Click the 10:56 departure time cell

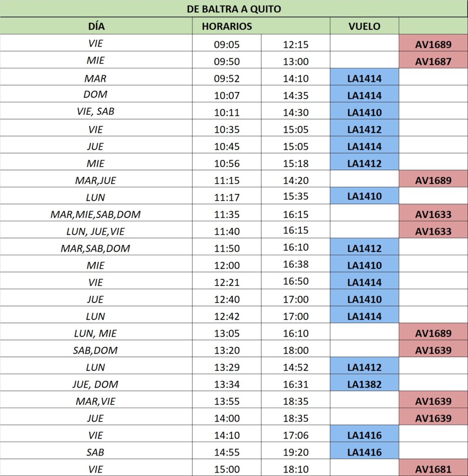227,163
